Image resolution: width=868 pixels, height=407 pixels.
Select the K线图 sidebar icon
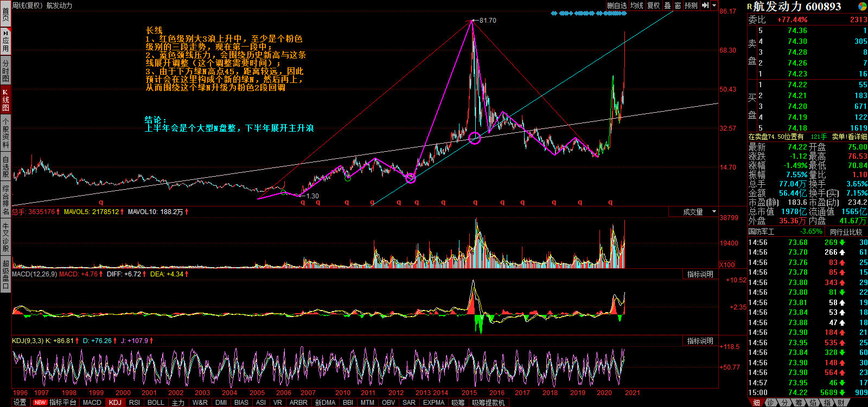click(5, 100)
